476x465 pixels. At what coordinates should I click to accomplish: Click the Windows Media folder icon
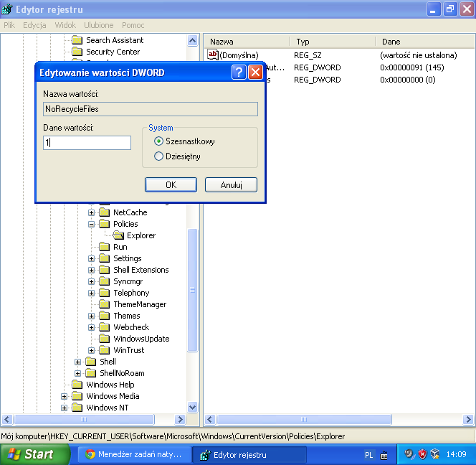[x=77, y=396]
